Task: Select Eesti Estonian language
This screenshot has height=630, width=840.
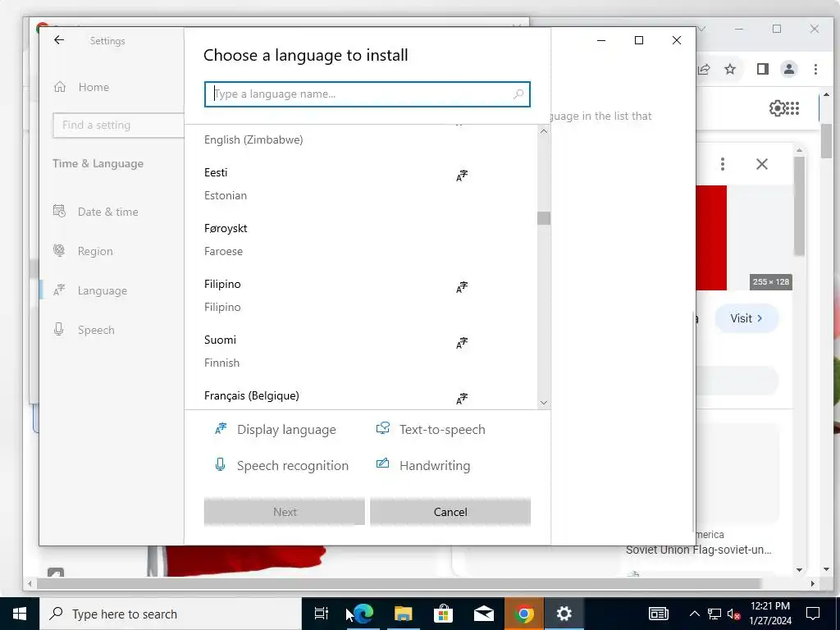Action: (x=360, y=184)
